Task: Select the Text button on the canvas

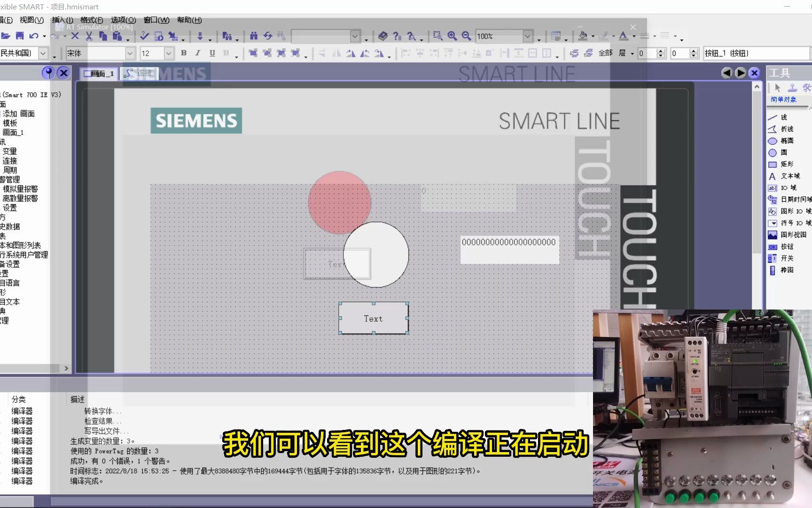Action: coord(374,318)
